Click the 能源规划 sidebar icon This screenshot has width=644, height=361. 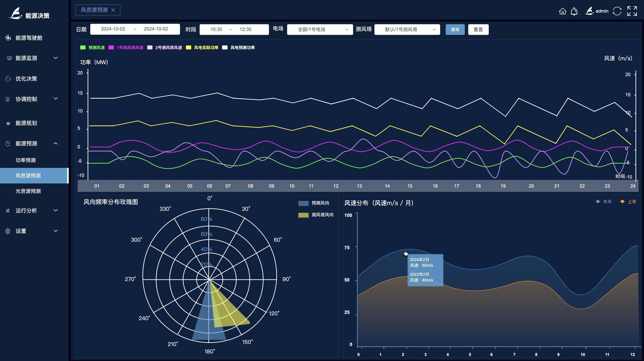(x=8, y=123)
